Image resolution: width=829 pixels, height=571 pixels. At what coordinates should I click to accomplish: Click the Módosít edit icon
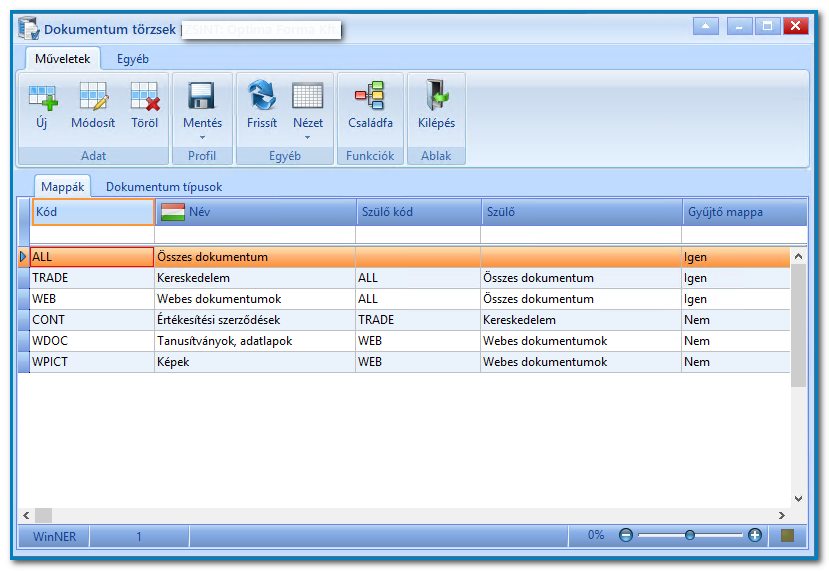tap(94, 97)
